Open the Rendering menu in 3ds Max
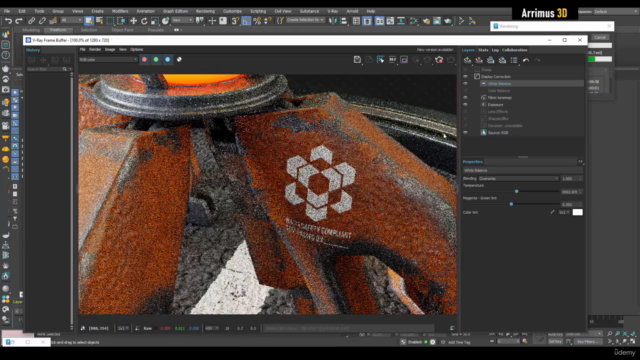Image resolution: width=640 pixels, height=360 pixels. [x=205, y=11]
